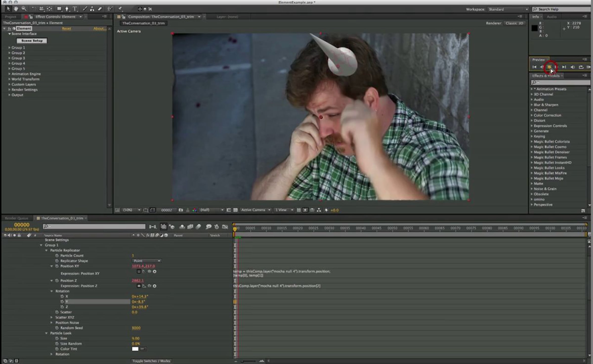The height and width of the screenshot is (364, 593).
Task: Toggle Element effect fx switch
Action: 9,28
